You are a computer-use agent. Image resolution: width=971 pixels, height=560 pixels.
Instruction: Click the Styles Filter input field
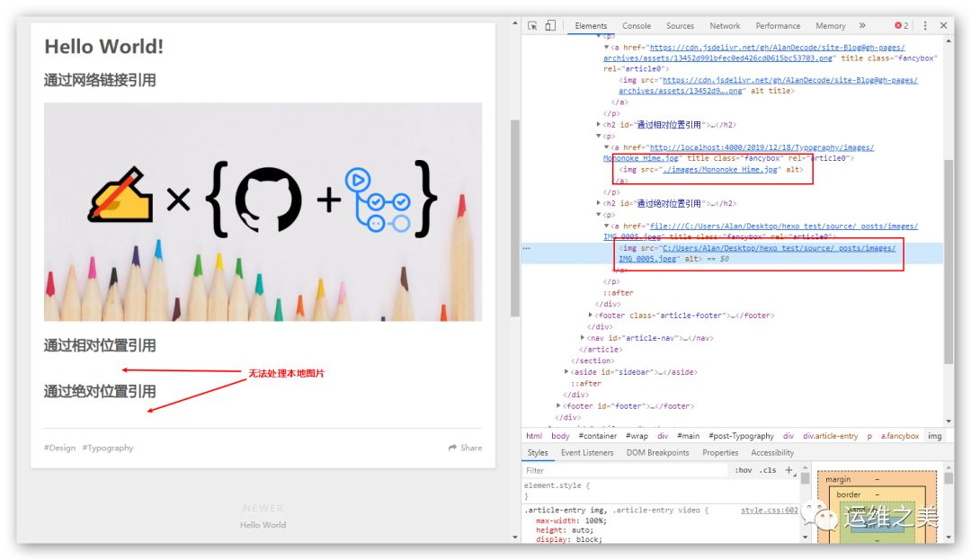coord(626,470)
